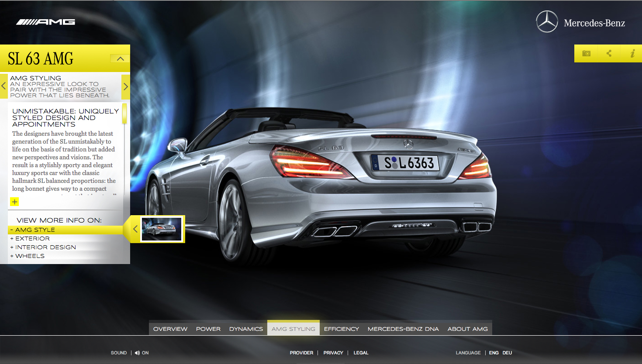This screenshot has width=642, height=364.
Task: Open the About AMG tab
Action: [x=468, y=329]
